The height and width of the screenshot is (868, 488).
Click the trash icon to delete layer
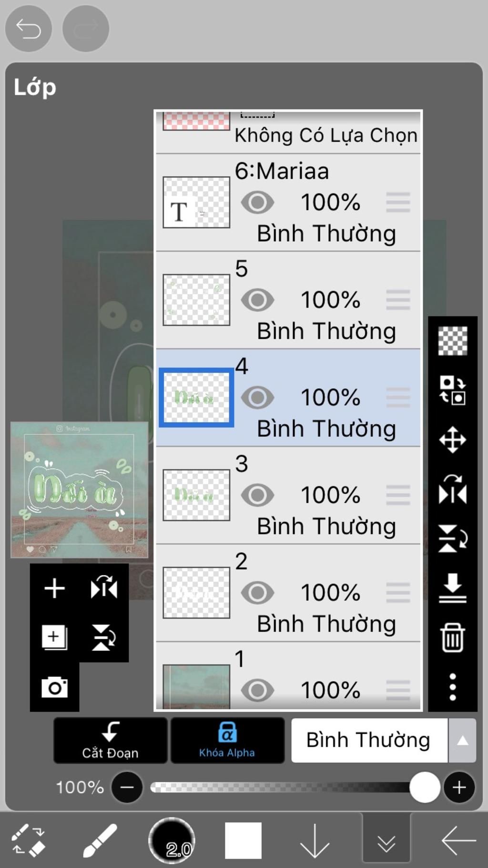click(452, 637)
